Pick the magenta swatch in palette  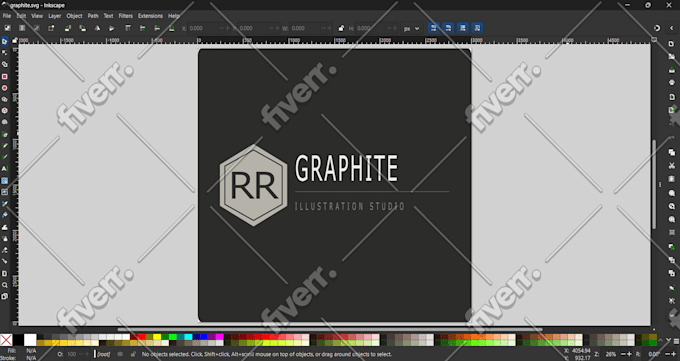pos(219,337)
